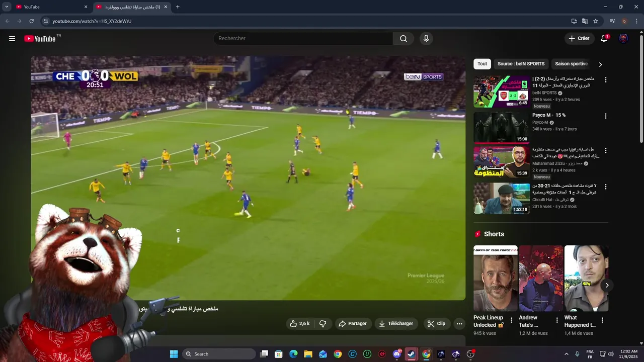Image resolution: width=644 pixels, height=362 pixels.
Task: Open the Andrew Tate's short
Action: pos(541,279)
